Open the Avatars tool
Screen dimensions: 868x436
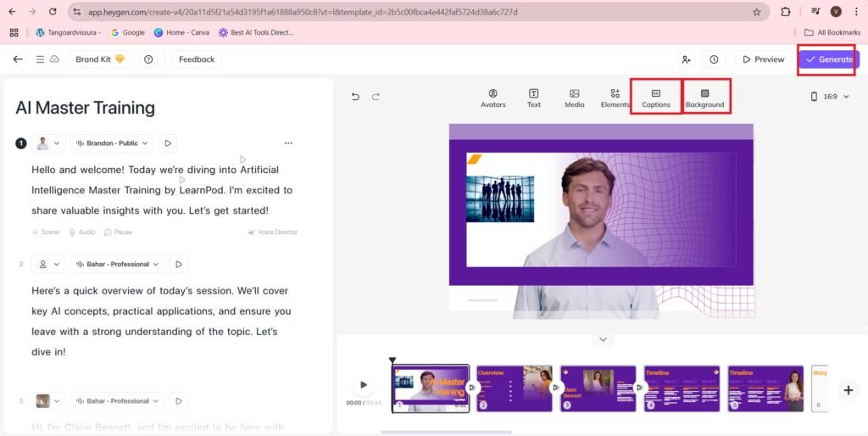click(492, 98)
